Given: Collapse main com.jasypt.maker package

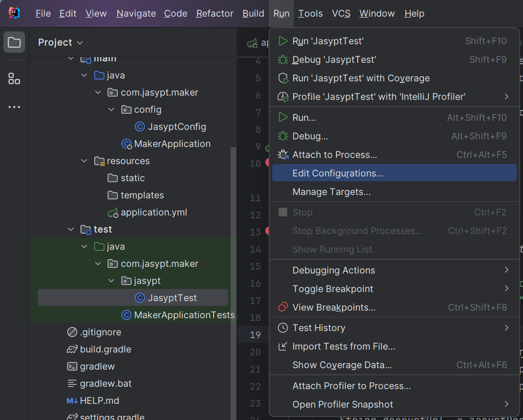Looking at the screenshot, I should [x=98, y=92].
